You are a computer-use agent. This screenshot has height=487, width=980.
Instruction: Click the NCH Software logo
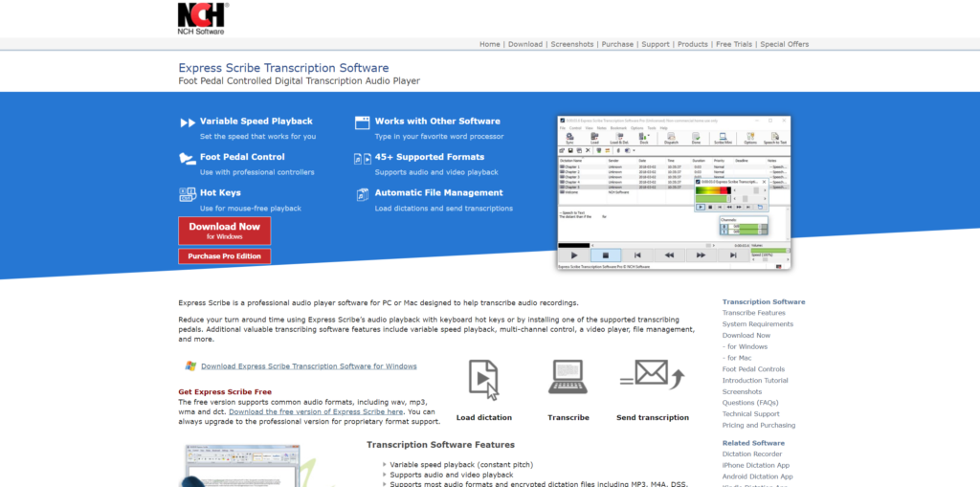(201, 18)
